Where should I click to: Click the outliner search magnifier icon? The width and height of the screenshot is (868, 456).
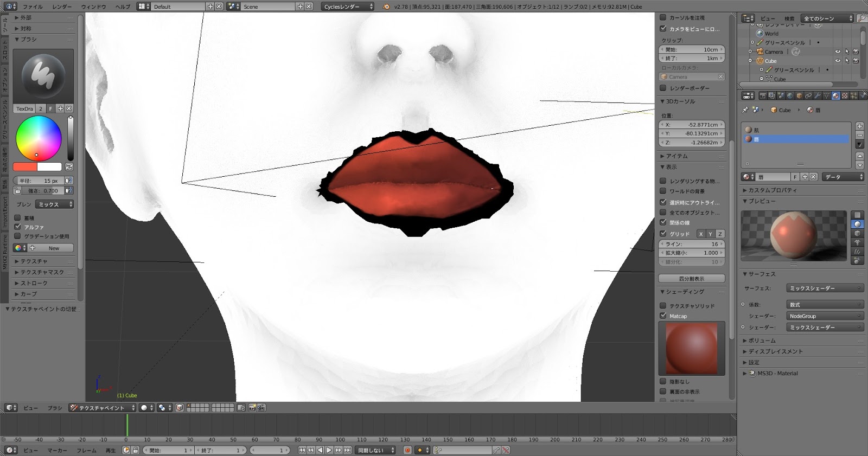pyautogui.click(x=861, y=18)
